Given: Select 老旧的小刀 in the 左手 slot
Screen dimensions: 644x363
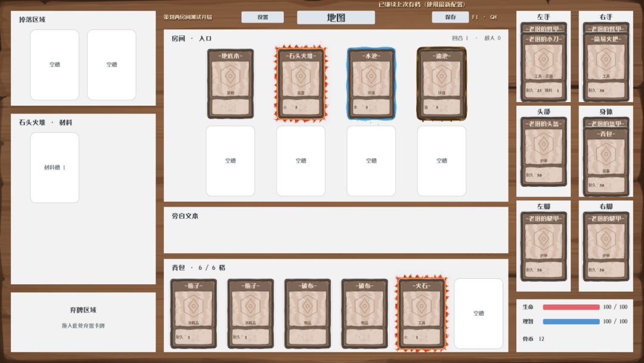Looking at the screenshot, I should [543, 68].
